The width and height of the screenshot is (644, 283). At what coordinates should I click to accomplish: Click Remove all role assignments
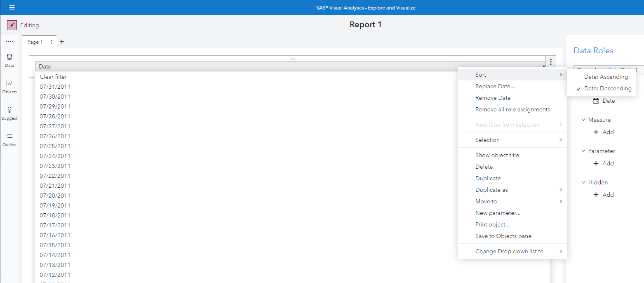(512, 109)
